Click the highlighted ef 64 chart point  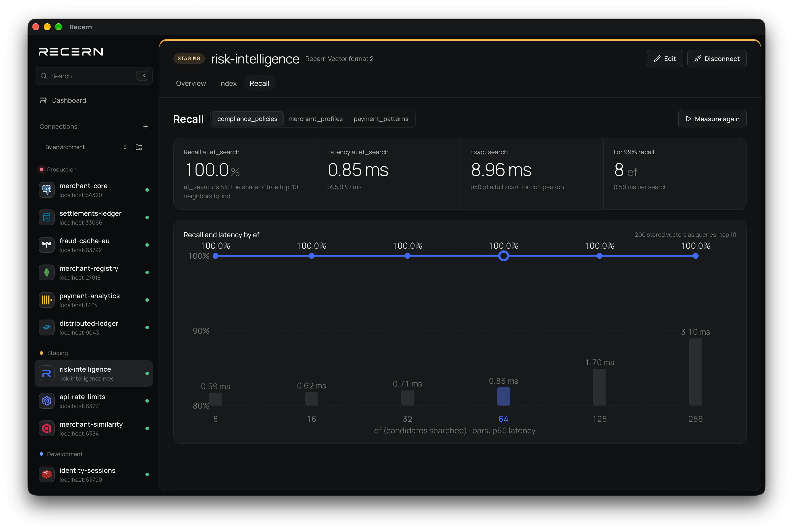(x=503, y=256)
